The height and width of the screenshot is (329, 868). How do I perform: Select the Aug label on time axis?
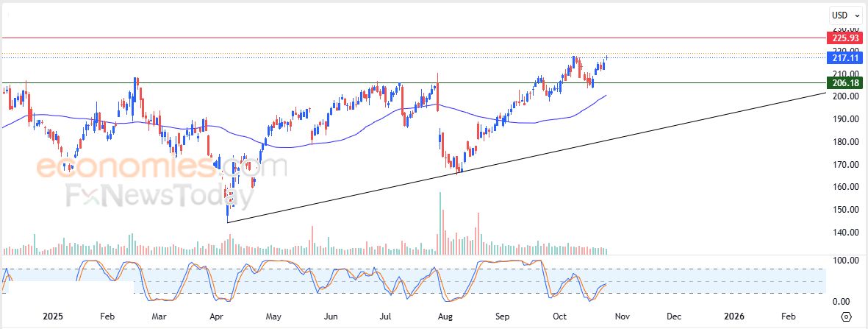tap(444, 316)
